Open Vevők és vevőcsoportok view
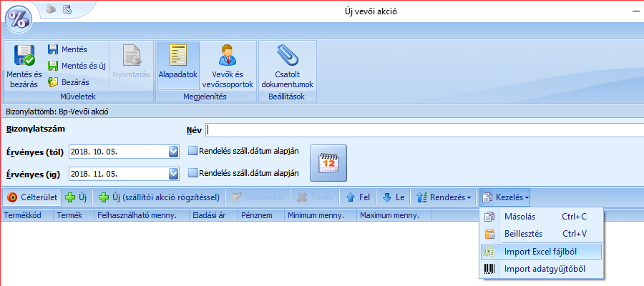The width and height of the screenshot is (644, 286). click(228, 57)
